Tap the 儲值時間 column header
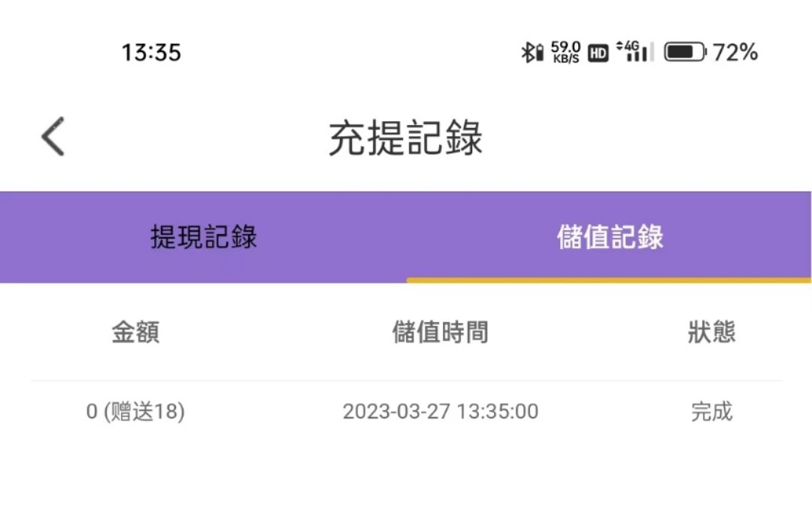The image size is (812, 517). (440, 332)
